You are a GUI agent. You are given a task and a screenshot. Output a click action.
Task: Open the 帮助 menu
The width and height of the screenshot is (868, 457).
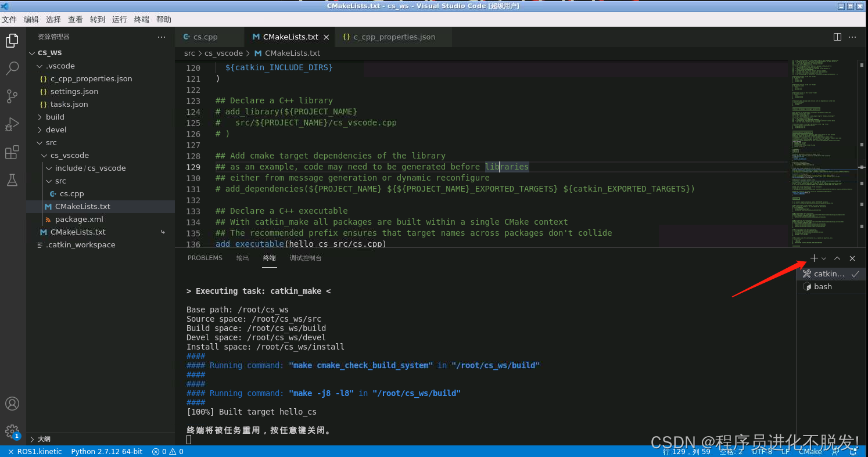point(164,19)
